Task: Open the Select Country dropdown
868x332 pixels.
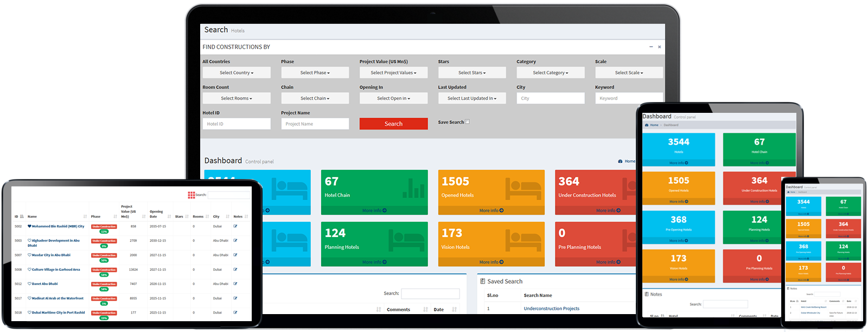Action: (237, 73)
